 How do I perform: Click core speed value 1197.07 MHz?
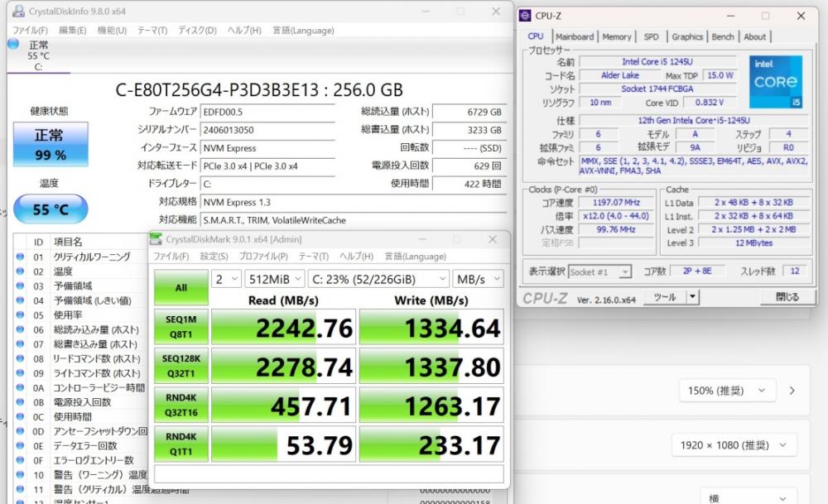tap(616, 202)
